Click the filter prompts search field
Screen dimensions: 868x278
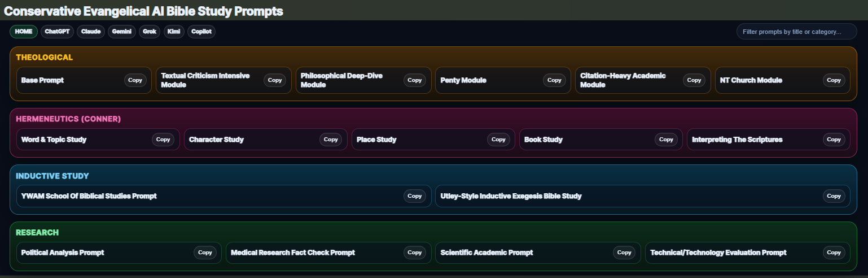tap(796, 32)
